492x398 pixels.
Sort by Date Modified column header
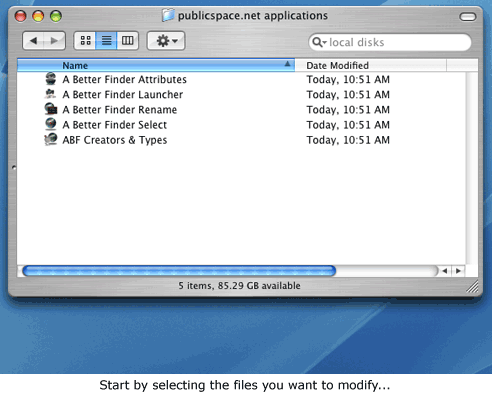tap(370, 65)
